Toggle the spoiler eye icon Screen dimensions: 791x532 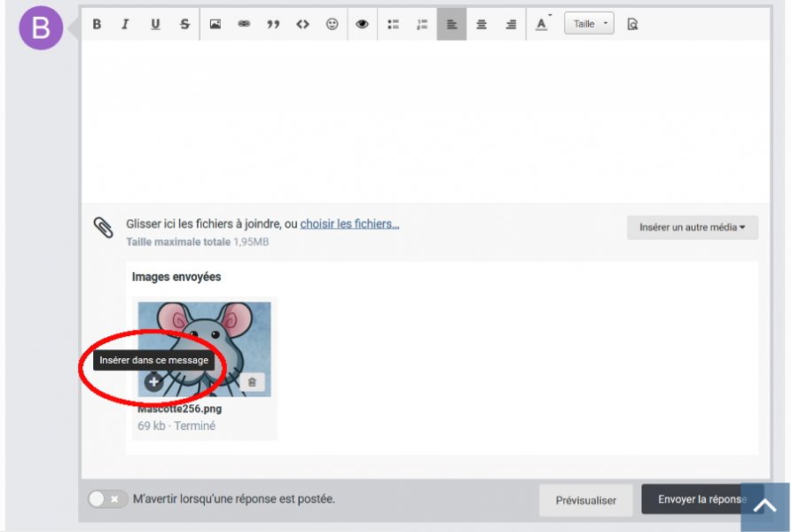362,25
